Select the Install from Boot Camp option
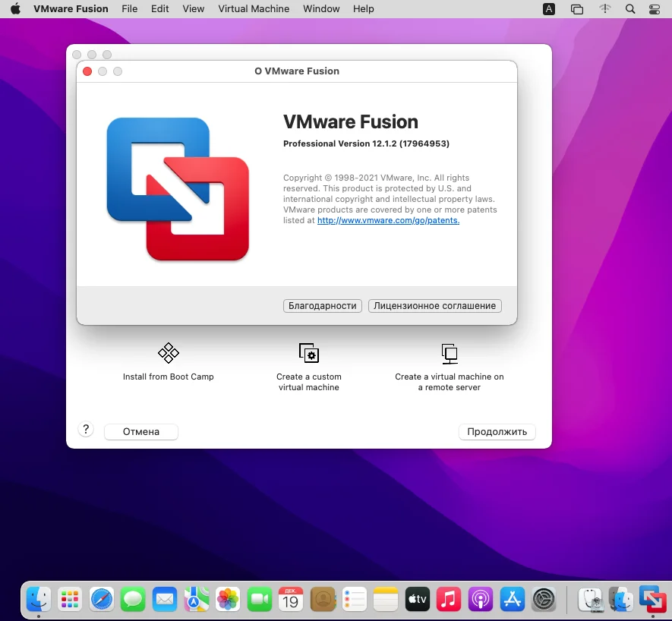672x621 pixels. pyautogui.click(x=168, y=361)
